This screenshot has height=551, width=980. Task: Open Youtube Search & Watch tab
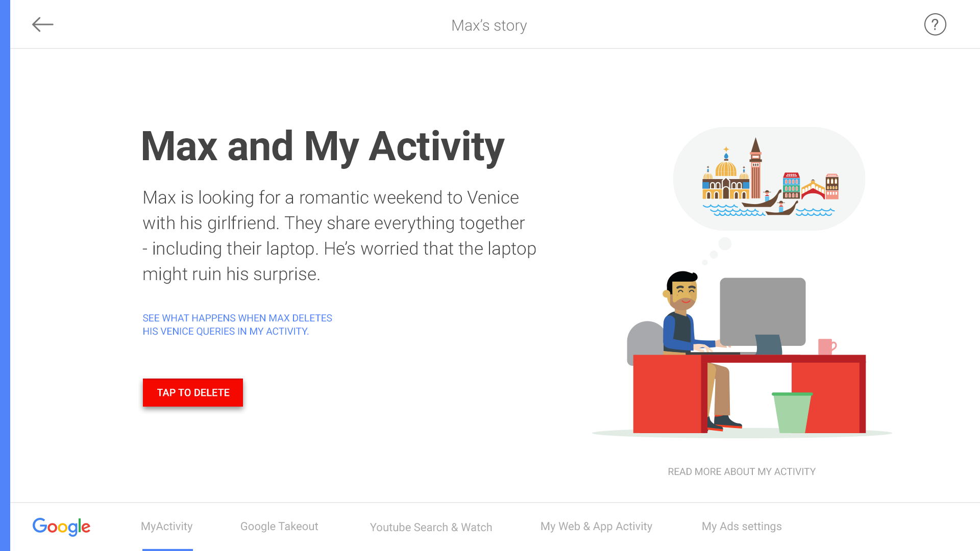click(x=431, y=527)
